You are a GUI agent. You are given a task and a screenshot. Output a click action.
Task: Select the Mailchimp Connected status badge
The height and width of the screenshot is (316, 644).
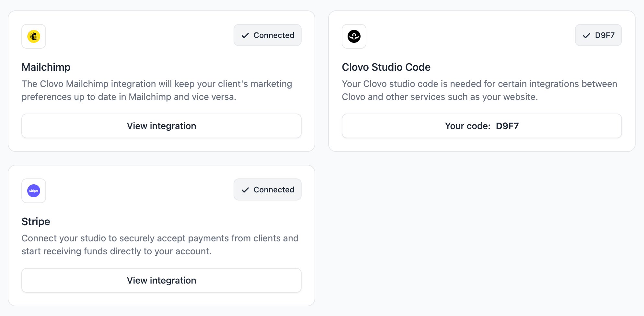pyautogui.click(x=268, y=35)
